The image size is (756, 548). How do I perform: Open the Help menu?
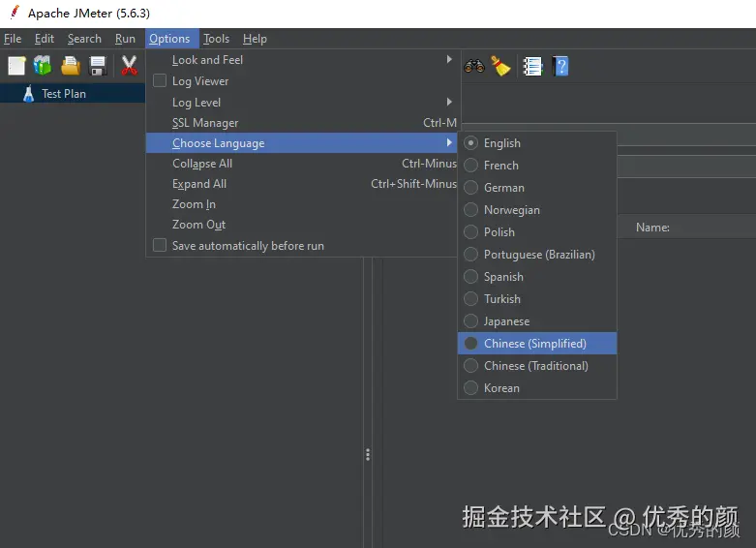255,39
